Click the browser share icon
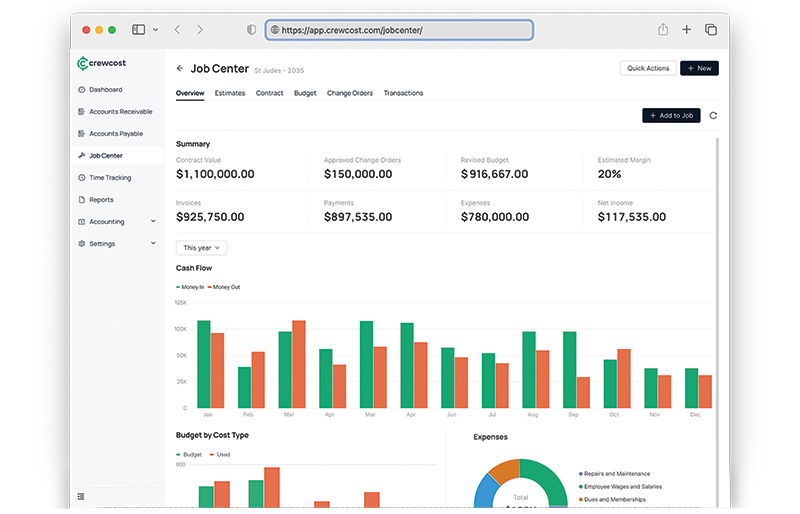800x514 pixels. 663,29
